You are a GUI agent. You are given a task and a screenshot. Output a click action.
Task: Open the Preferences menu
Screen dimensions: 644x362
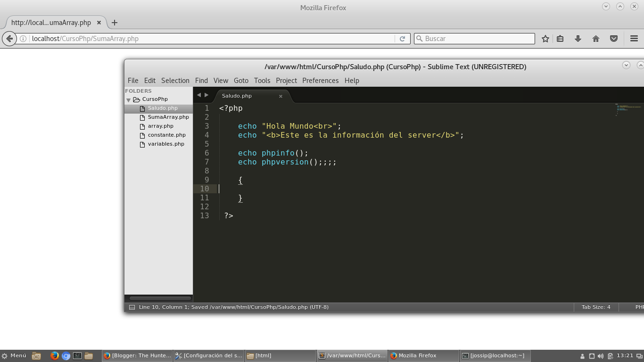pos(321,81)
